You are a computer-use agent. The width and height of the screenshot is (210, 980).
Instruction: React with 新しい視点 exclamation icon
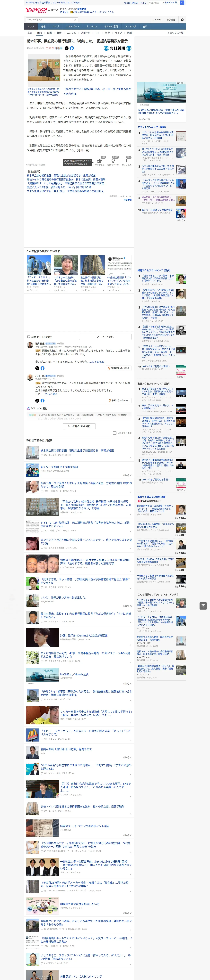[127, 161]
